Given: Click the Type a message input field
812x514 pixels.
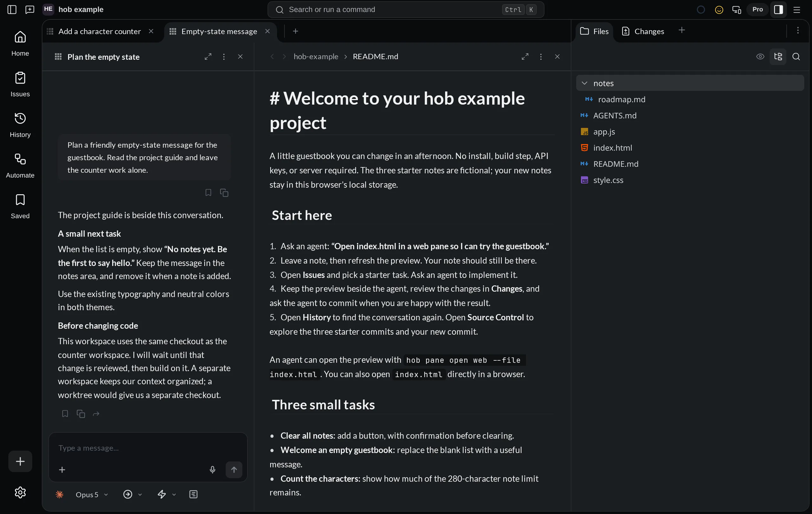Looking at the screenshot, I should [148, 448].
